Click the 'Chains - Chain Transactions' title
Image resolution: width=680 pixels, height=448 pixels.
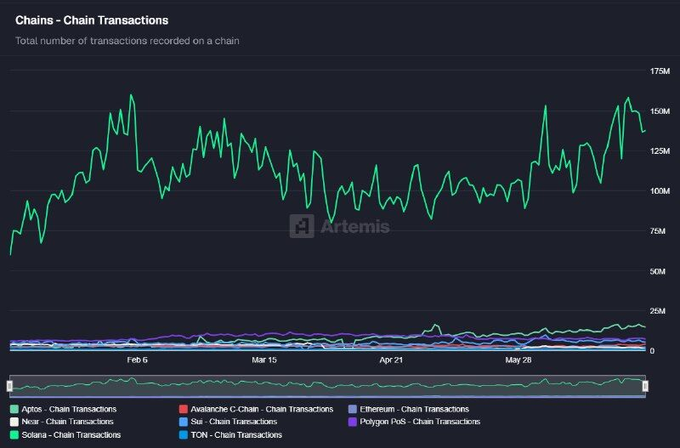pos(92,20)
